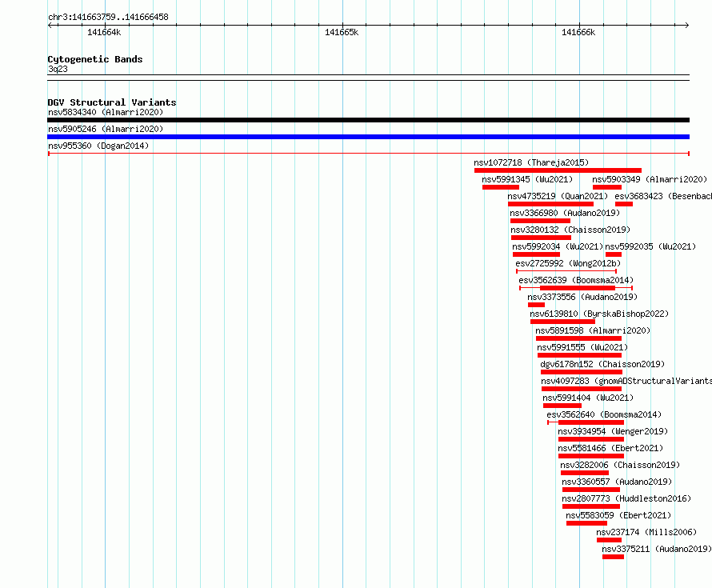Viewport: 712px width, 588px height.
Task: Click the Cytogenetic Bands track title
Action: pyautogui.click(x=95, y=59)
